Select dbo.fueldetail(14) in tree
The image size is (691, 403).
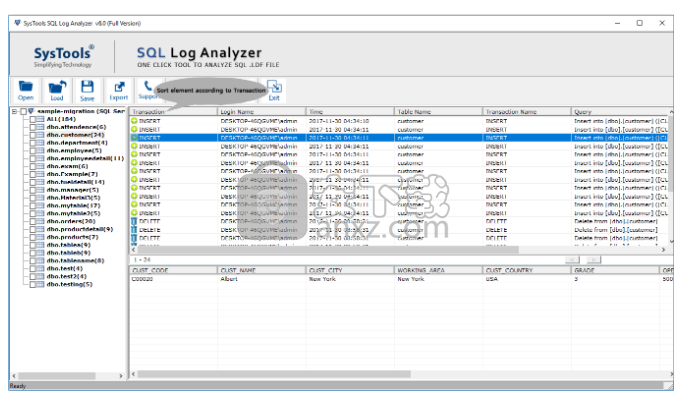[x=75, y=182]
